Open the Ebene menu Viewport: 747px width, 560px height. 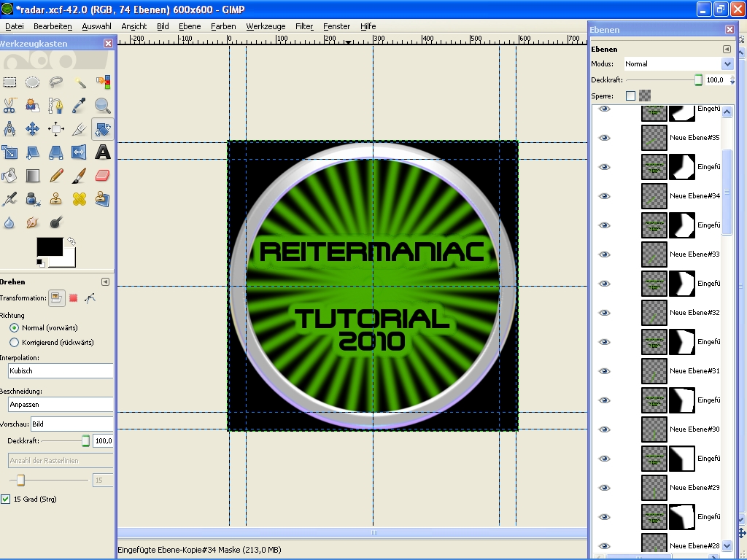coord(190,26)
